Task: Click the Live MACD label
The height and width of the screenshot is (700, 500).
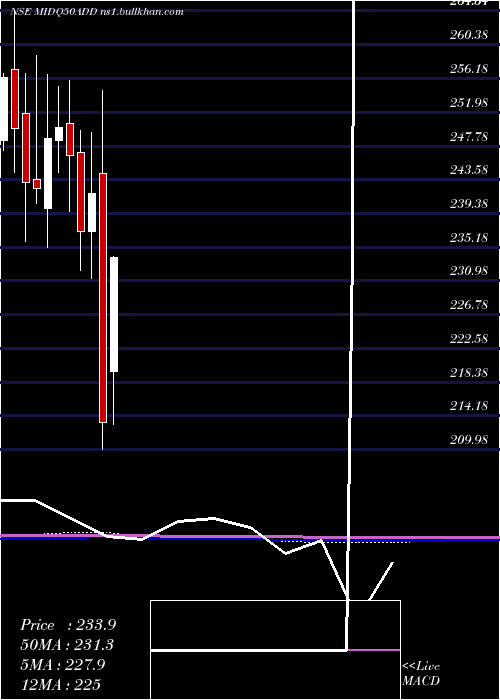Action: (x=421, y=673)
